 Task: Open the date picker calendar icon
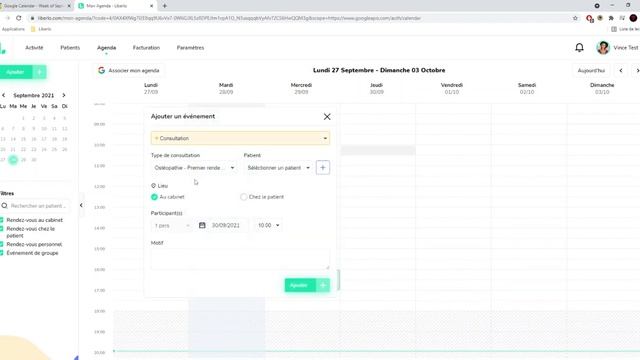pos(202,225)
